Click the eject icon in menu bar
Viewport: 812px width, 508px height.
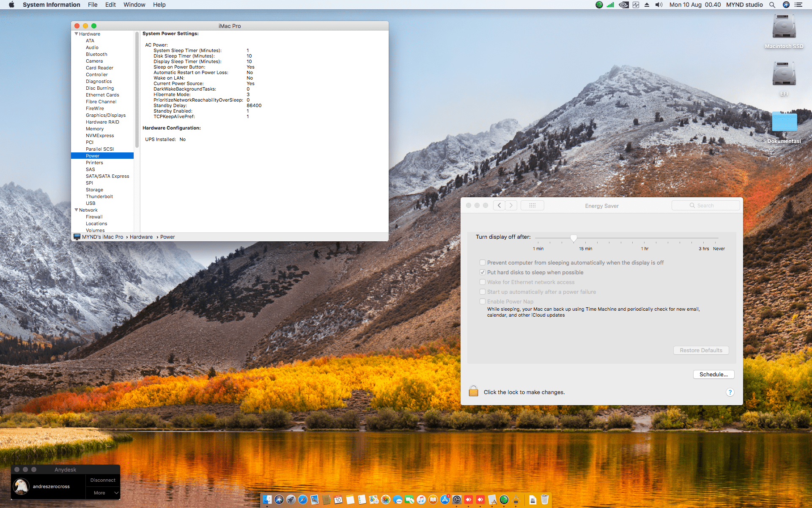pyautogui.click(x=647, y=5)
